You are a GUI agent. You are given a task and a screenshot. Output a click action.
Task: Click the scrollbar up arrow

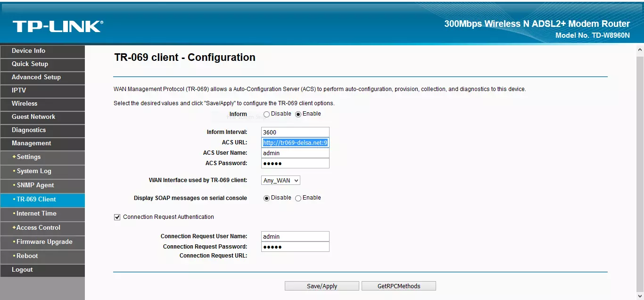[x=640, y=50]
